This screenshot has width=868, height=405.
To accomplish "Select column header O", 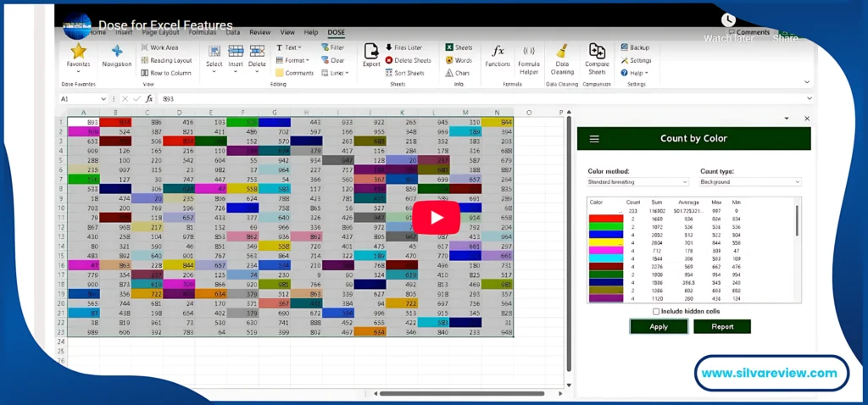I will tap(529, 113).
